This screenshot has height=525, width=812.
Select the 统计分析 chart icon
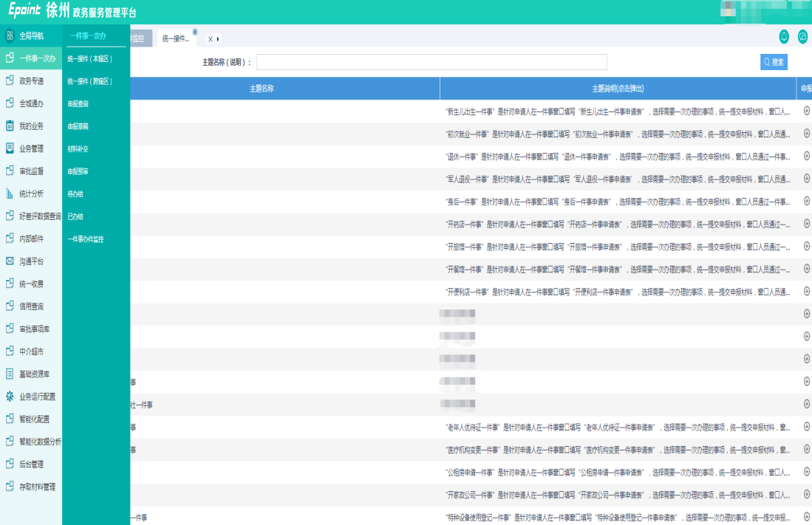(x=10, y=193)
